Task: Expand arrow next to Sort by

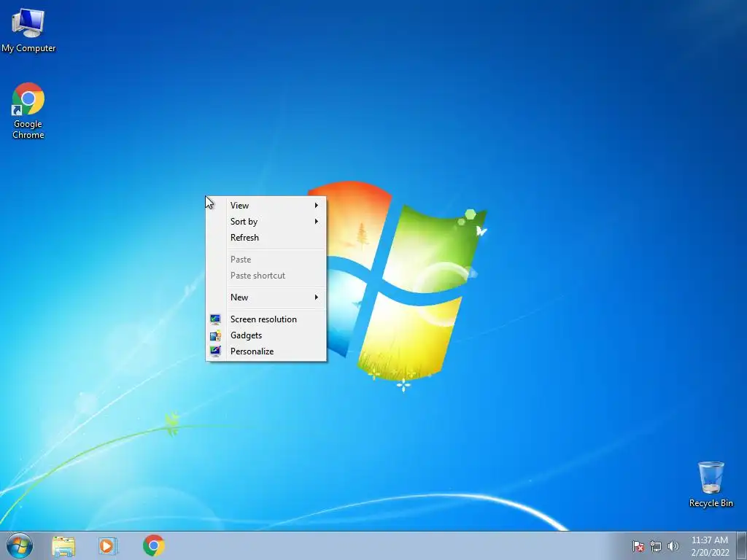Action: click(x=317, y=222)
